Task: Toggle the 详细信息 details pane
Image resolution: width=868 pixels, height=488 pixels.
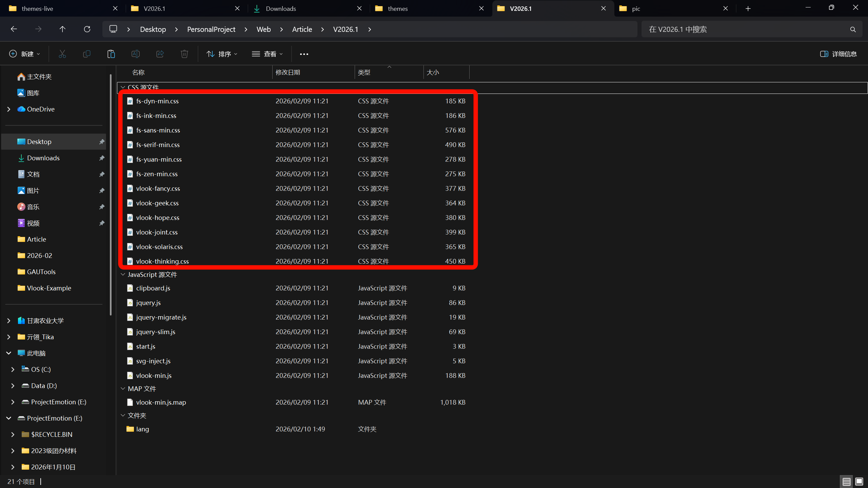Action: pos(838,54)
